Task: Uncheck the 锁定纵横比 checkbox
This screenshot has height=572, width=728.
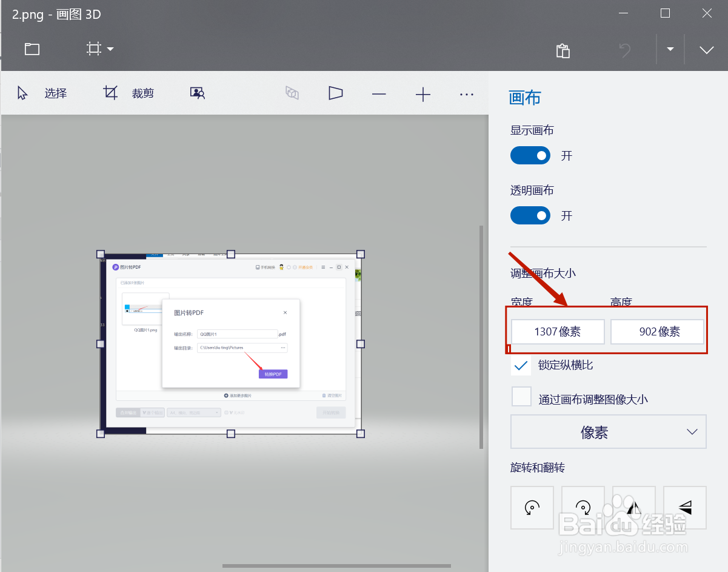Action: [x=521, y=365]
